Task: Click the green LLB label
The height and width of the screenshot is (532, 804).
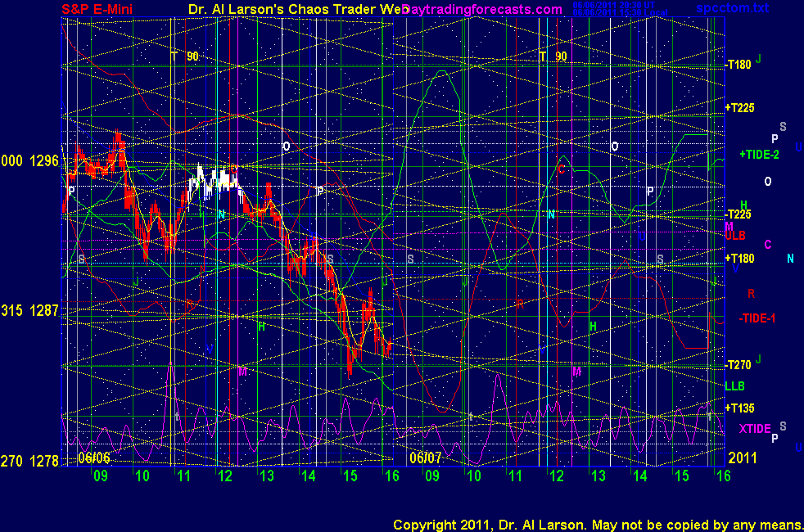Action: [734, 386]
